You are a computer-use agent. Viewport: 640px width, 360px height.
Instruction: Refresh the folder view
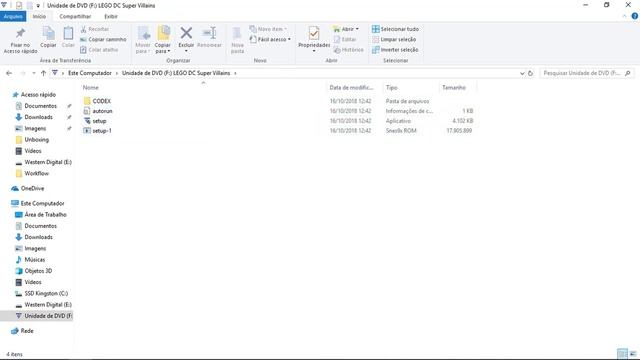tap(530, 73)
